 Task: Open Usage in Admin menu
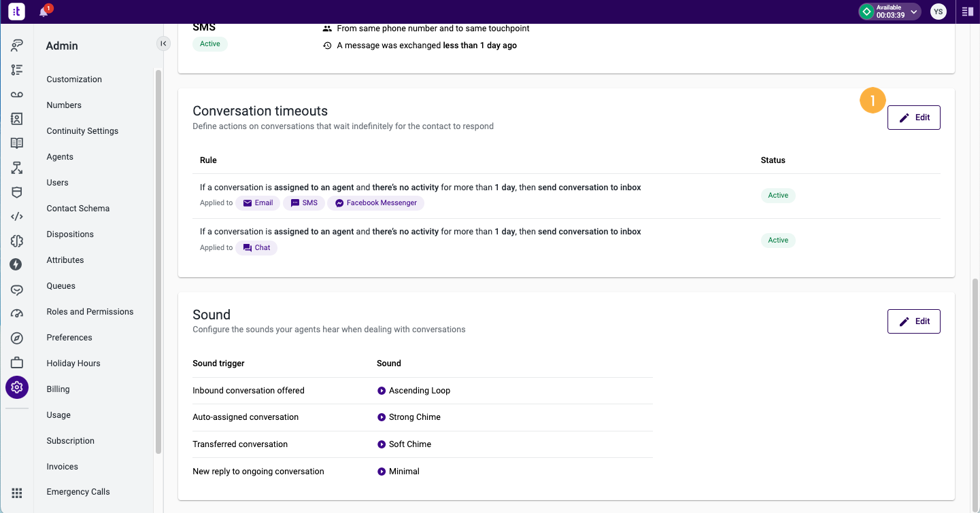click(x=58, y=415)
